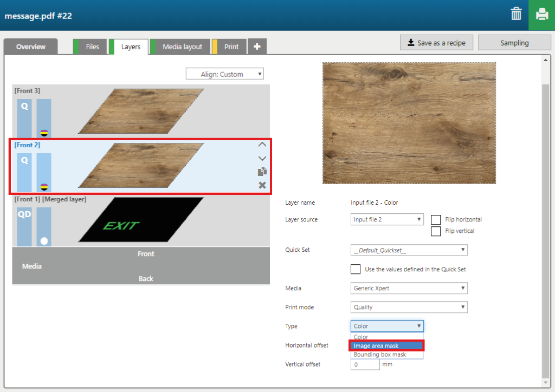
Task: Open the Align: Custom dropdown
Action: tap(224, 74)
